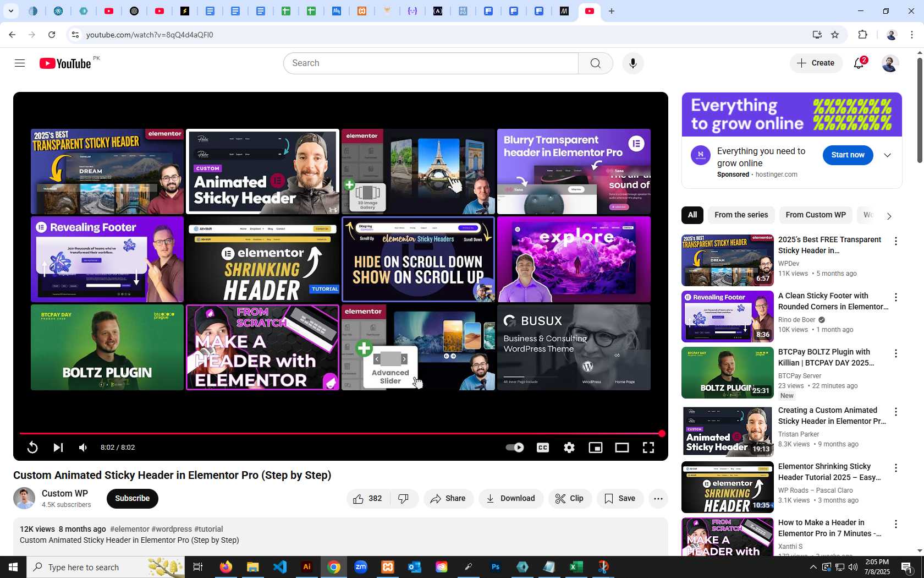Open the Chrome tab search dropdown
This screenshot has height=578, width=924.
pyautogui.click(x=11, y=11)
